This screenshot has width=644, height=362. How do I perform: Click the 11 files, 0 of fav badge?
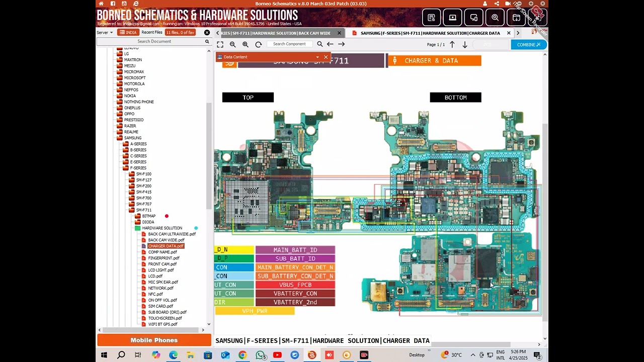(180, 32)
